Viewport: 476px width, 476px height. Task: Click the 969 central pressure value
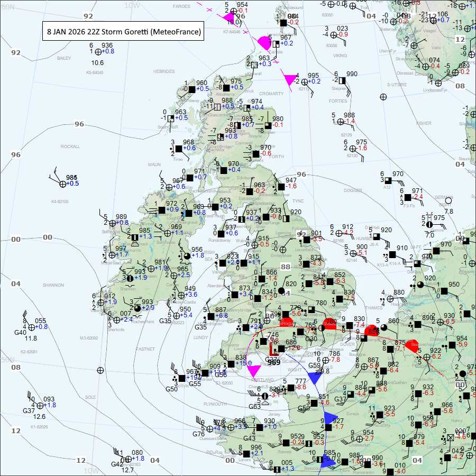(273, 362)
